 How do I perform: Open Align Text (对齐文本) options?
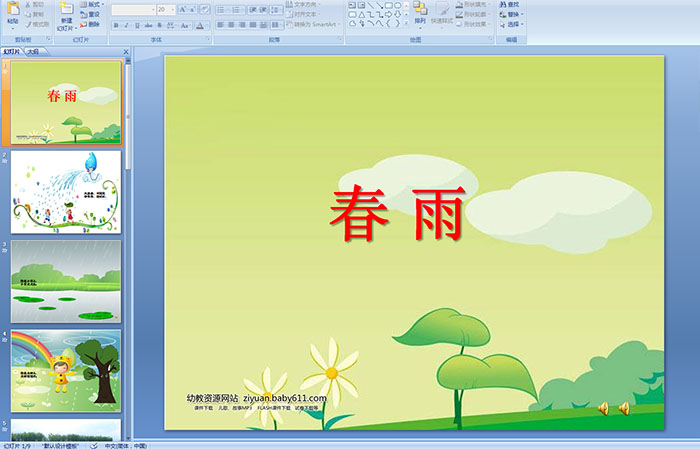[304, 14]
